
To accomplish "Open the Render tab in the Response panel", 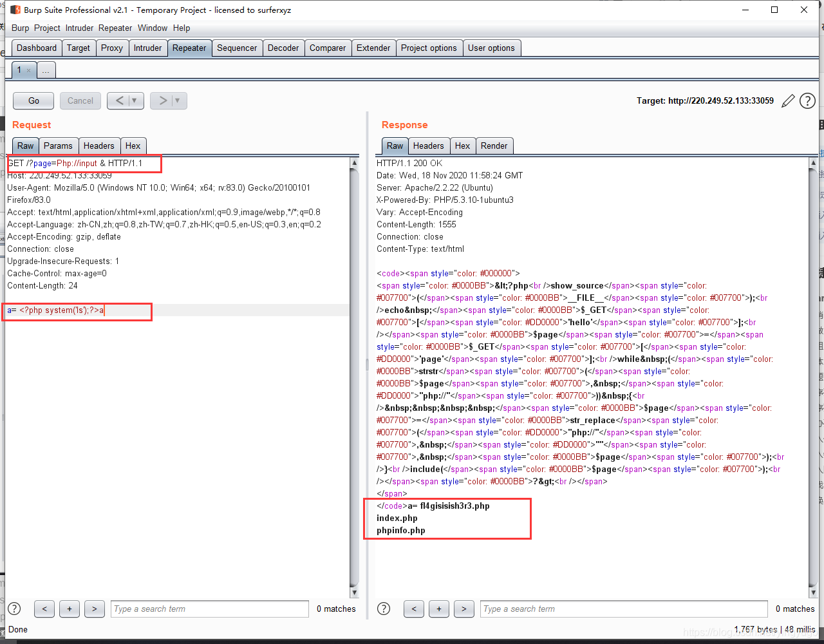I will [x=494, y=146].
